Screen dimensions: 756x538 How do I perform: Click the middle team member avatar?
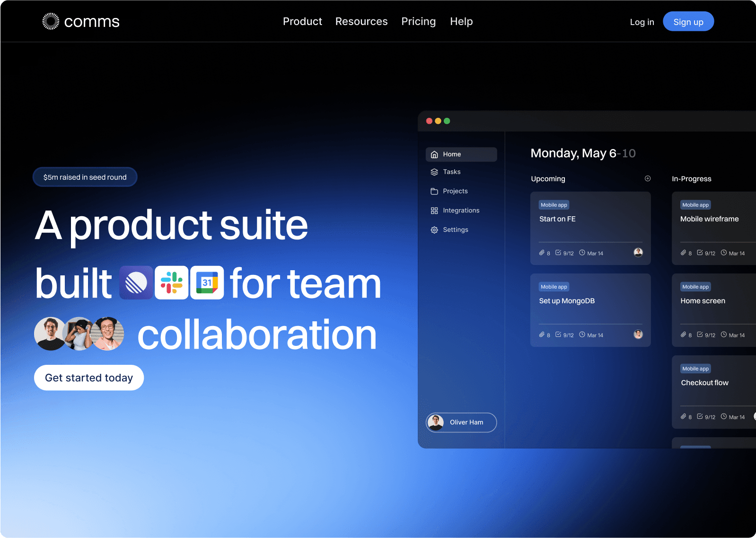point(79,334)
